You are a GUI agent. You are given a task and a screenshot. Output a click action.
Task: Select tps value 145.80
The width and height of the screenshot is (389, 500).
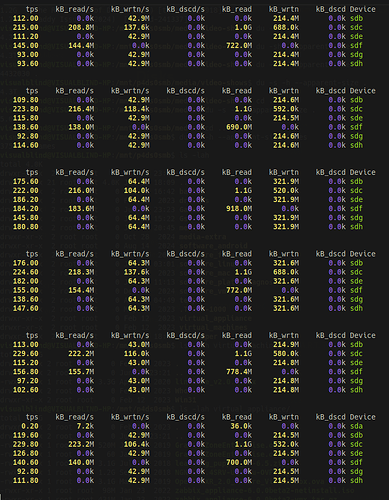[26, 218]
